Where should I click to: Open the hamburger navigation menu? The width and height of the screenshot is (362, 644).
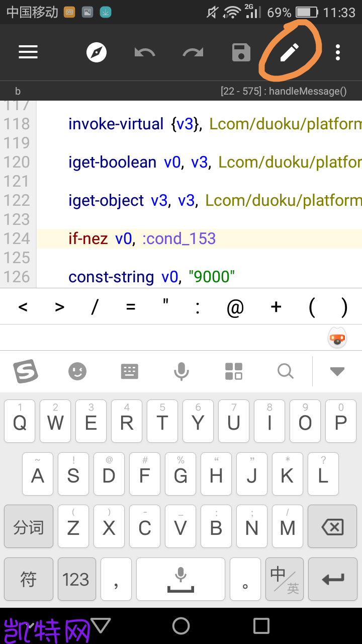28,52
